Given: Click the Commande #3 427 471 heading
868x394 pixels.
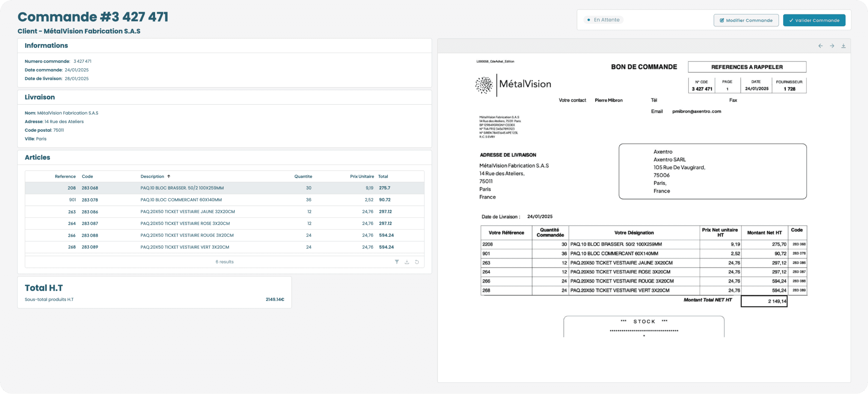Looking at the screenshot, I should click(93, 17).
